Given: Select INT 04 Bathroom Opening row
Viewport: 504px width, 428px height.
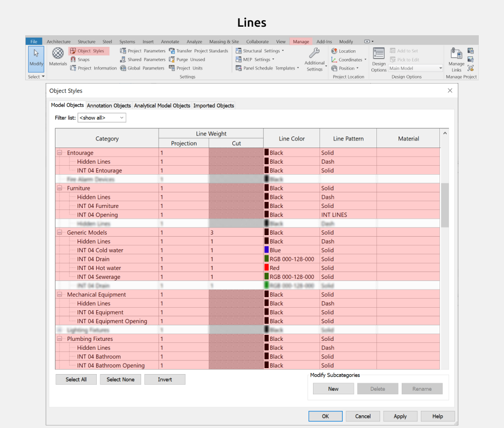Looking at the screenshot, I should (x=247, y=365).
